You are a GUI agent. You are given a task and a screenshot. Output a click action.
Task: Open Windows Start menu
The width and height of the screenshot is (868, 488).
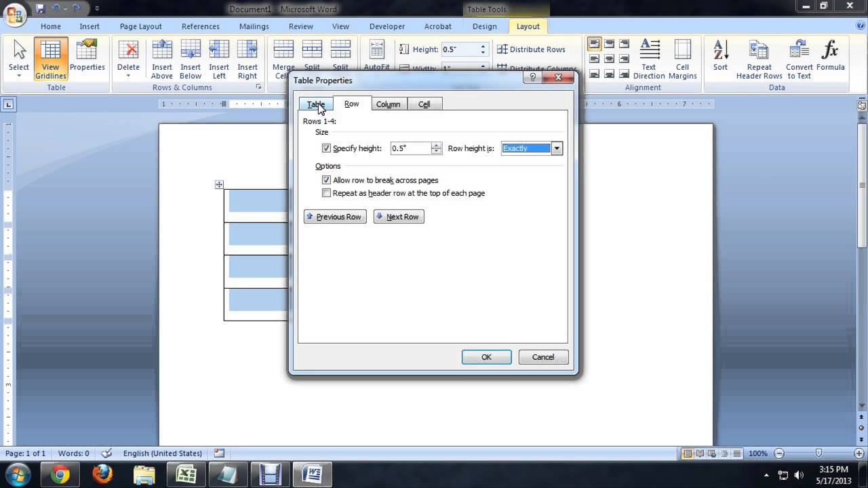pos(17,474)
